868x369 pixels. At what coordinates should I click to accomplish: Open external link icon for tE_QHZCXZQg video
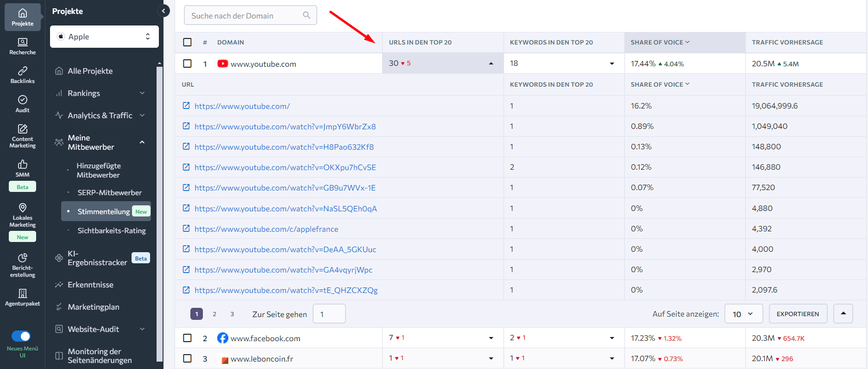click(x=186, y=290)
